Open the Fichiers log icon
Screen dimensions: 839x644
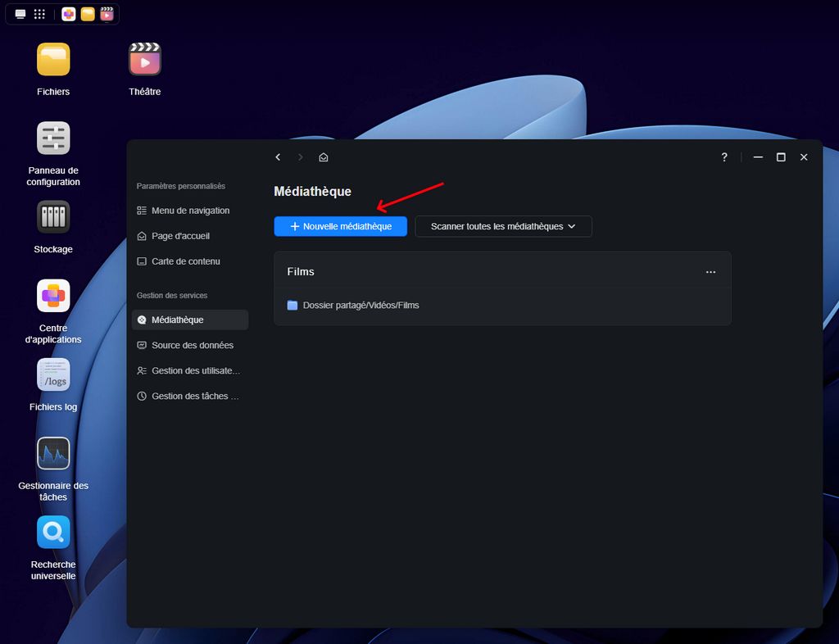coord(53,374)
